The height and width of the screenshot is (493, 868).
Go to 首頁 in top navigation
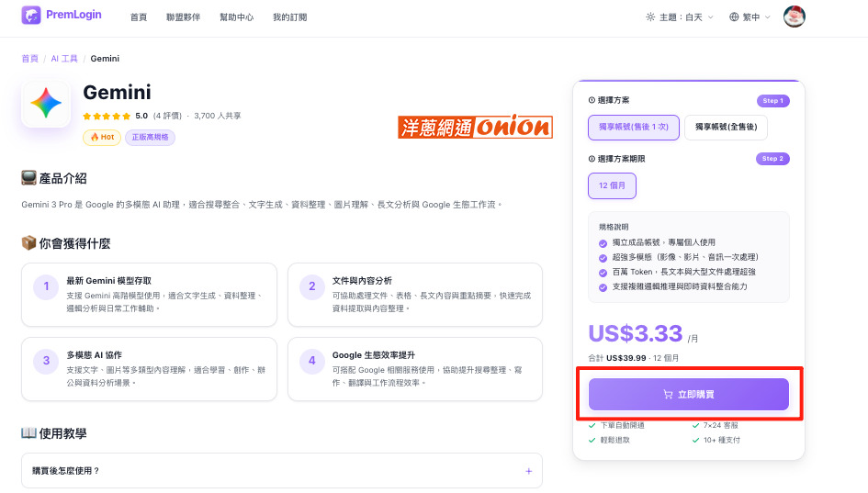pos(139,17)
